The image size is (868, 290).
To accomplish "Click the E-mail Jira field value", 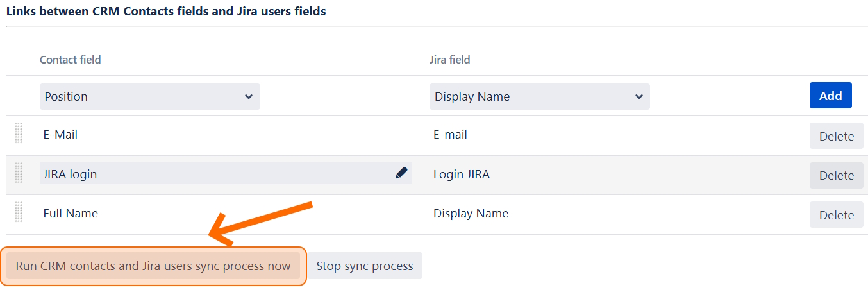I will 450,135.
